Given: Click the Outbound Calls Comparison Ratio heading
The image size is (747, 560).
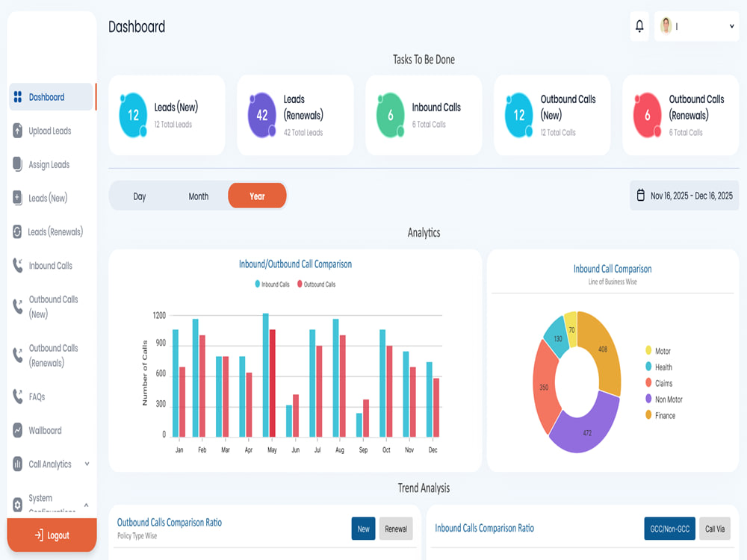Looking at the screenshot, I should 170,523.
